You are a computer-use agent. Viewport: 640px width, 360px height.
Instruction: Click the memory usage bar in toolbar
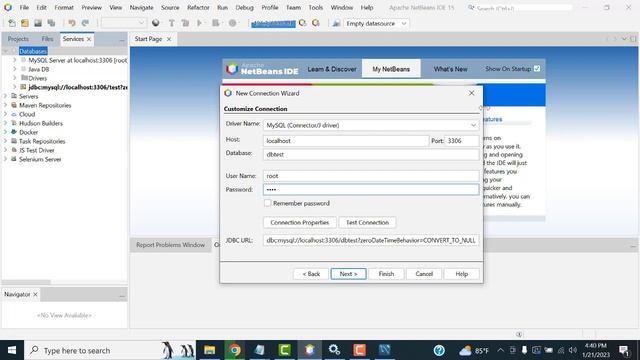pyautogui.click(x=273, y=24)
